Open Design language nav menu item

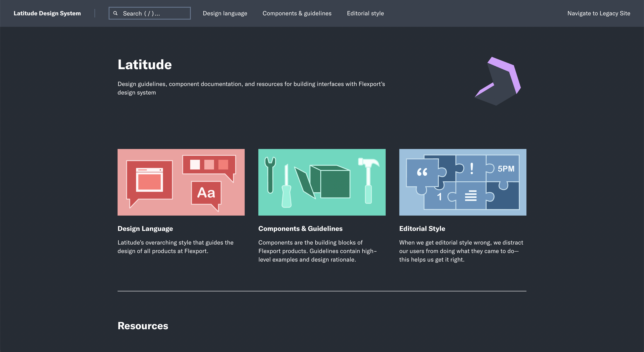(225, 13)
